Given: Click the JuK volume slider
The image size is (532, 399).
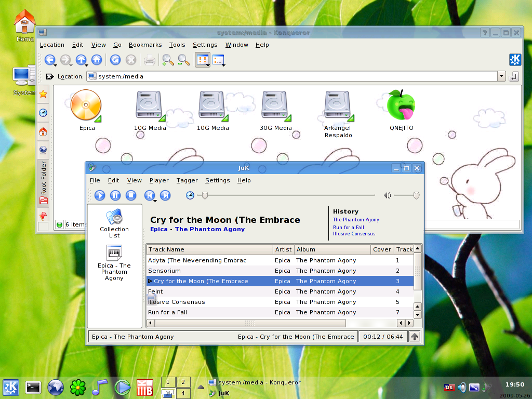Looking at the screenshot, I should [x=405, y=195].
